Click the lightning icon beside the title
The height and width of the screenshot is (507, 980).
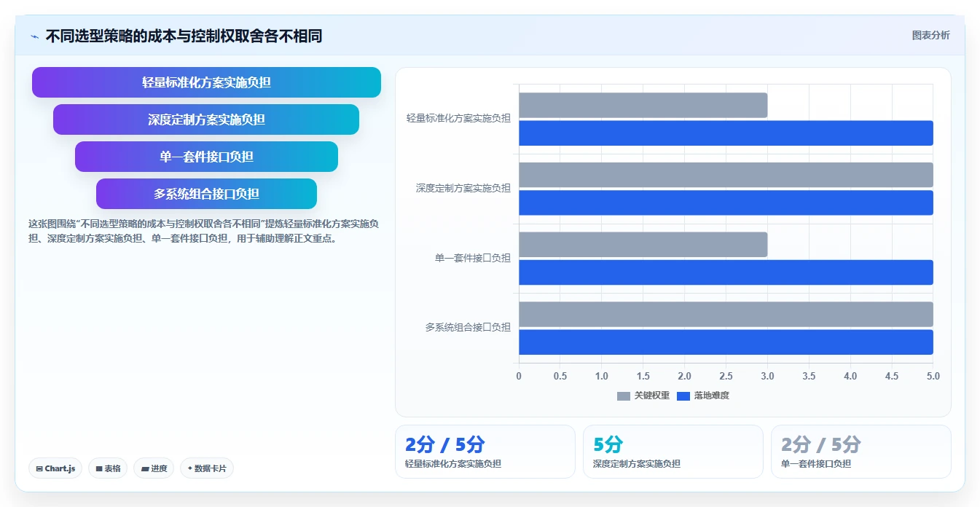coord(34,36)
